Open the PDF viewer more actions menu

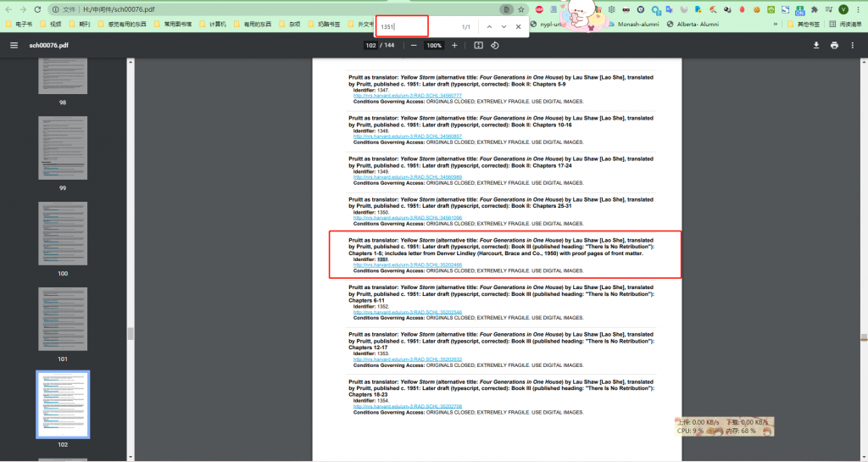(853, 46)
